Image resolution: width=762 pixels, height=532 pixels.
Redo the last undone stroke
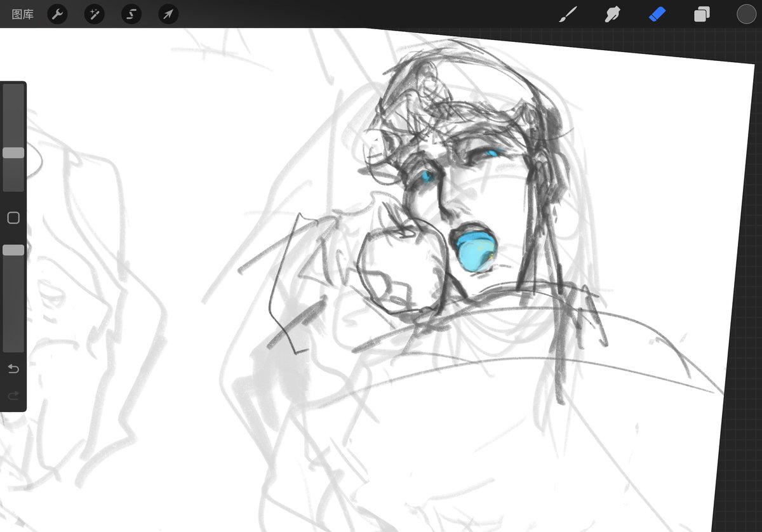click(x=13, y=396)
